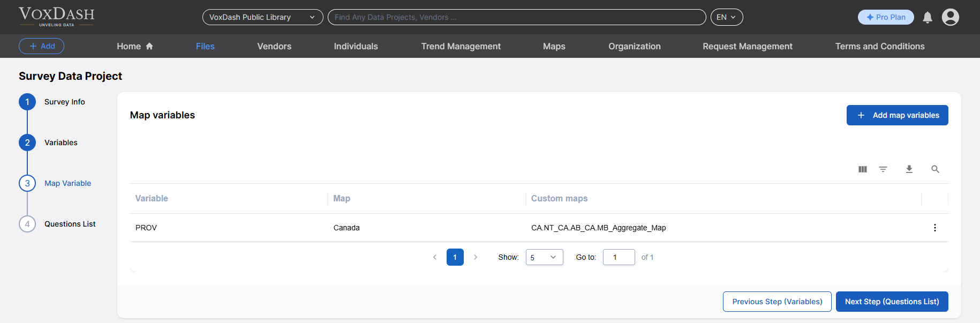Click the Go to page input
This screenshot has height=323, width=980.
tap(619, 257)
